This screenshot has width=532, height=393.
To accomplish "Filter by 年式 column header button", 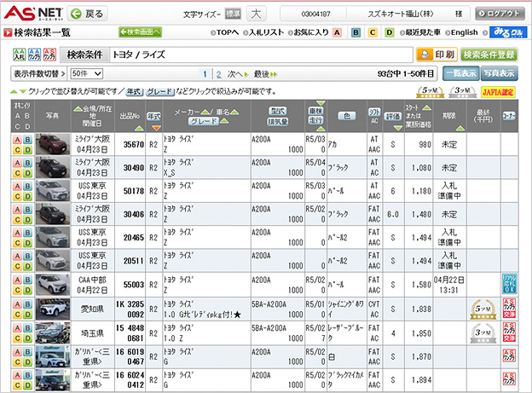I will 153,117.
